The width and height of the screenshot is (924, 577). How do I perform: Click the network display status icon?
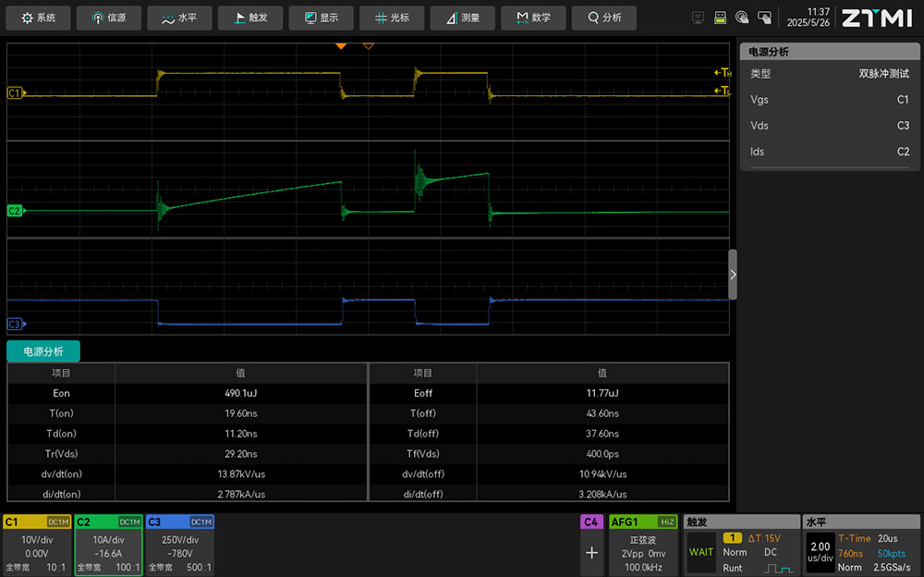[x=698, y=18]
